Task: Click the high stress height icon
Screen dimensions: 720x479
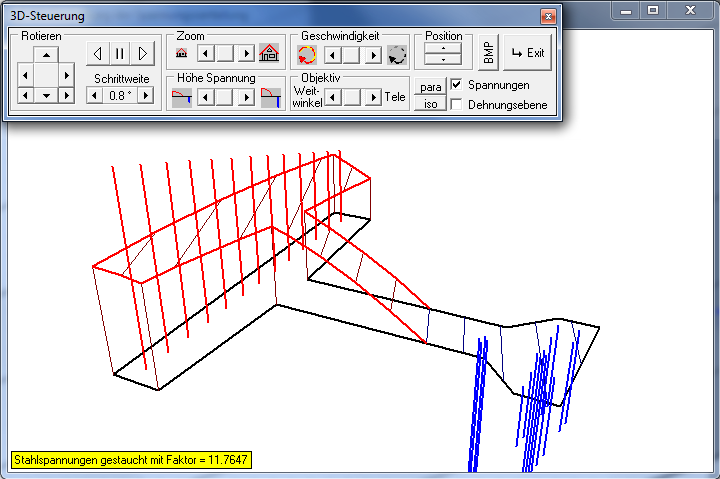Action: pos(269,97)
